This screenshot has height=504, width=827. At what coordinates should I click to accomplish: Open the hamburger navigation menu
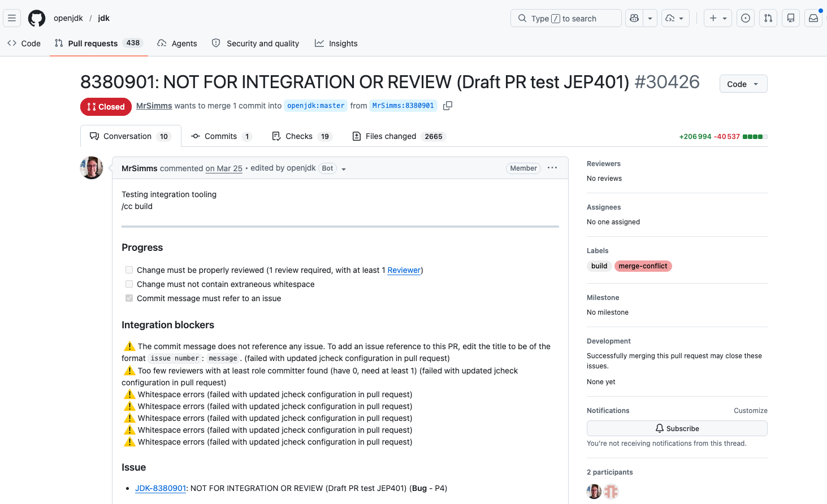point(12,18)
